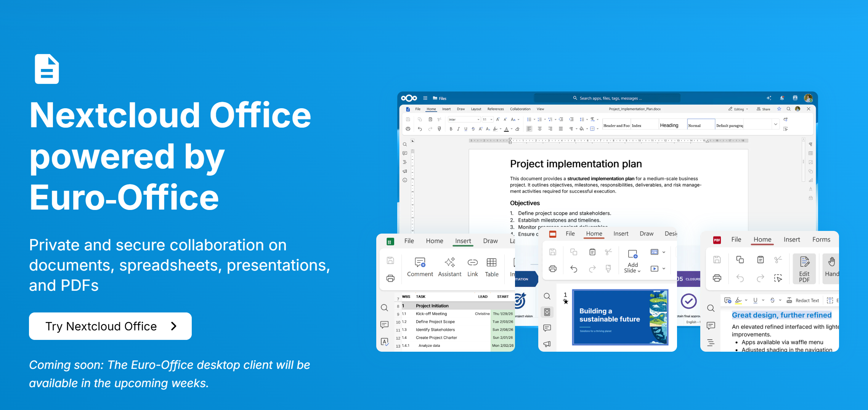This screenshot has width=868, height=410.
Task: Select the Building a sustainable future slide
Action: tap(620, 317)
